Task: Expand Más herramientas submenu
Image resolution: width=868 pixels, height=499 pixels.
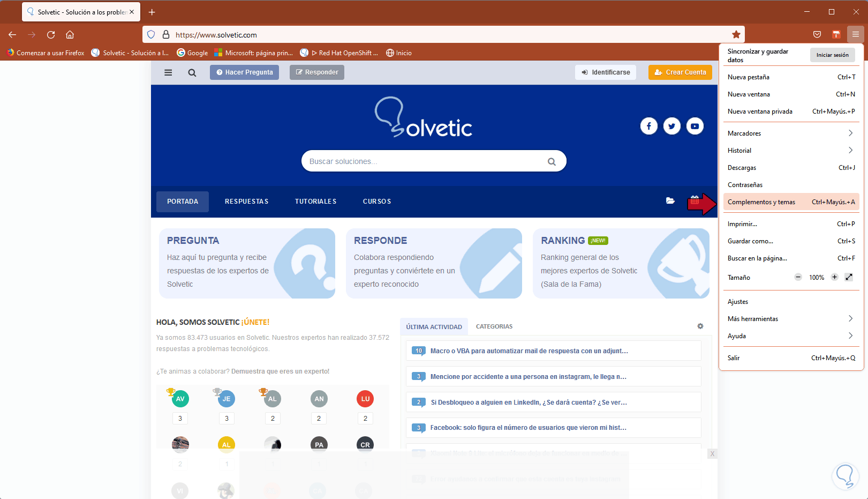Action: [x=791, y=319]
